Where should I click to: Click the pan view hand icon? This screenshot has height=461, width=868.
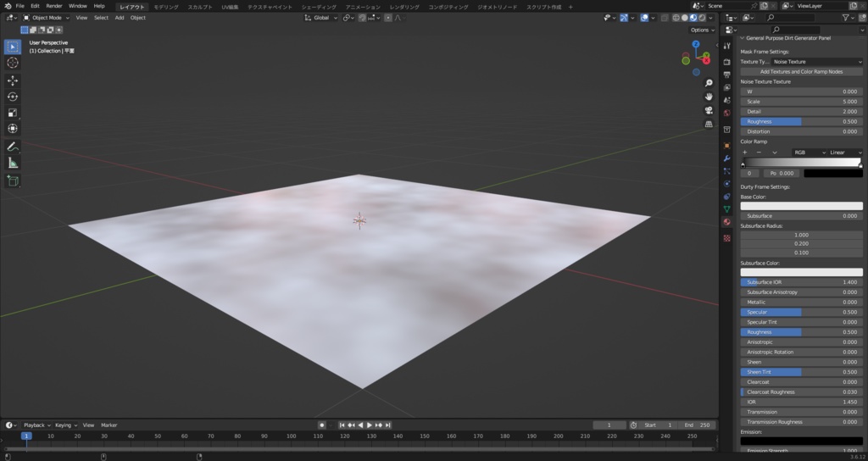(x=709, y=97)
